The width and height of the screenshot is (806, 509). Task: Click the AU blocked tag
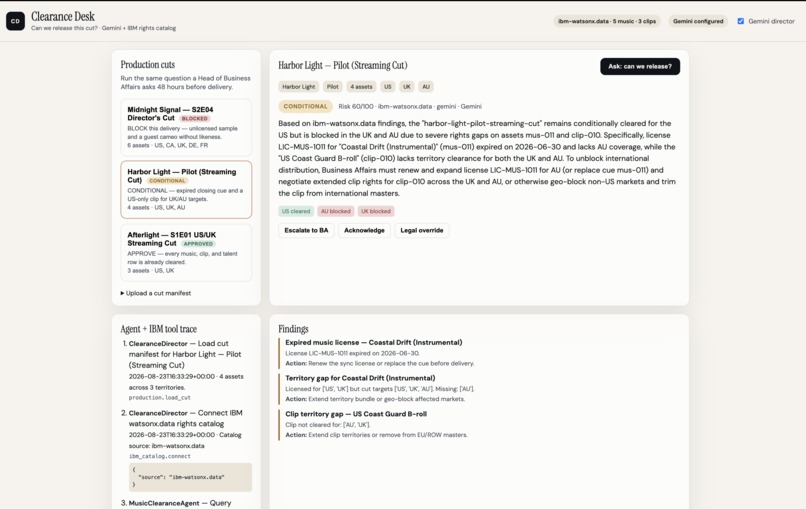(335, 211)
